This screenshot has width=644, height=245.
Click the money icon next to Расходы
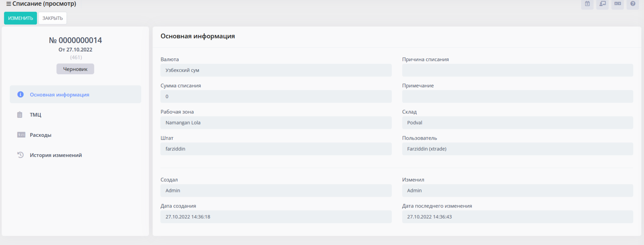(x=21, y=135)
